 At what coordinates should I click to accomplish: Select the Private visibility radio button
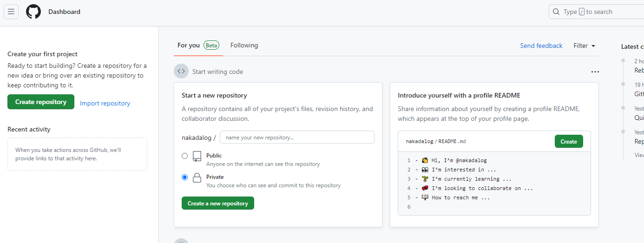(185, 177)
